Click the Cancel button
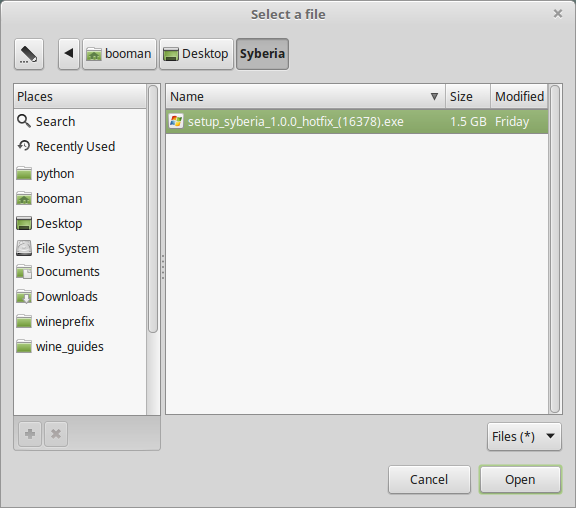 [x=429, y=479]
